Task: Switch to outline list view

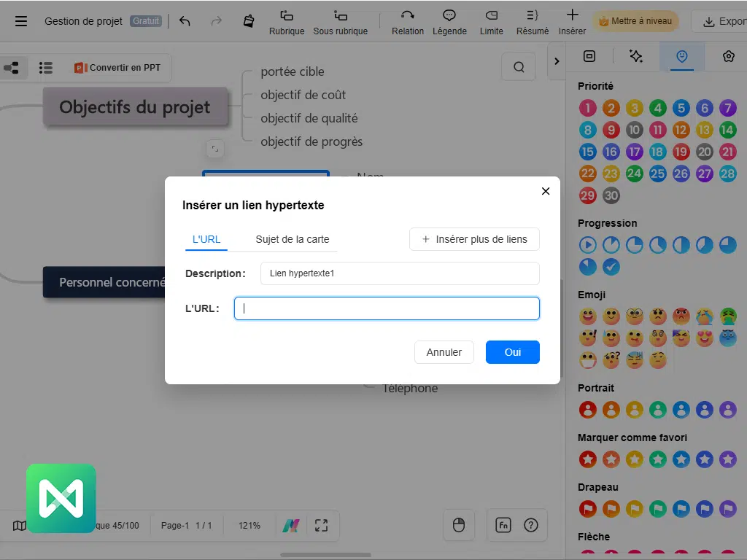Action: 46,68
